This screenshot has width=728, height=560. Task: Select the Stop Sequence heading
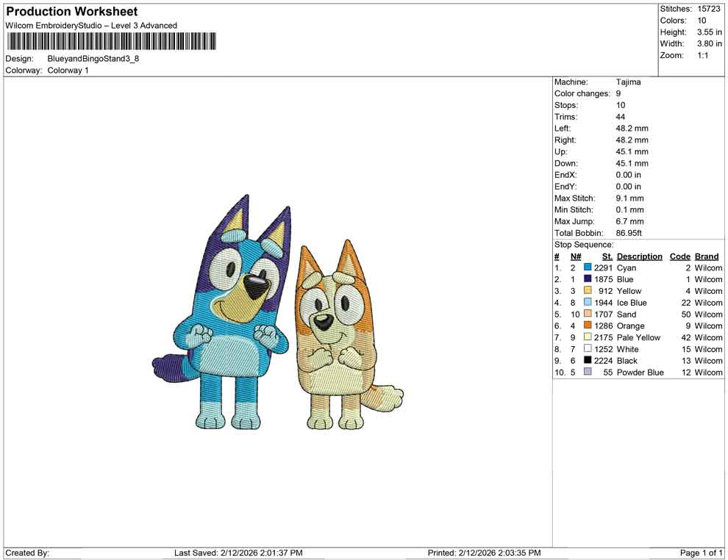coord(583,244)
